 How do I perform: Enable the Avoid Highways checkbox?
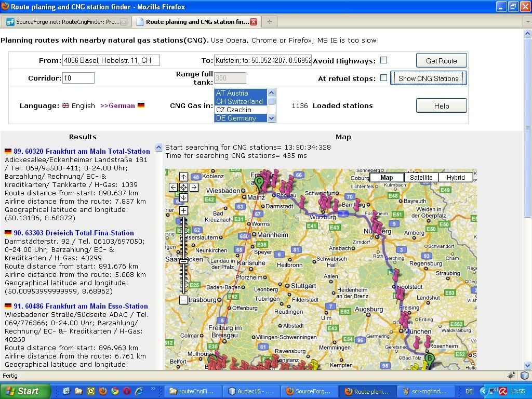coord(383,60)
